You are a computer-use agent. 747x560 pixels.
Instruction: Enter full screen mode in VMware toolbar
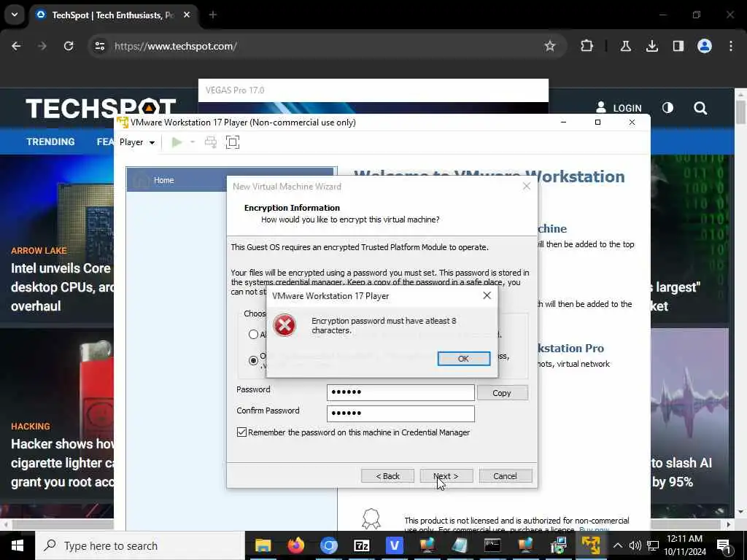(233, 142)
